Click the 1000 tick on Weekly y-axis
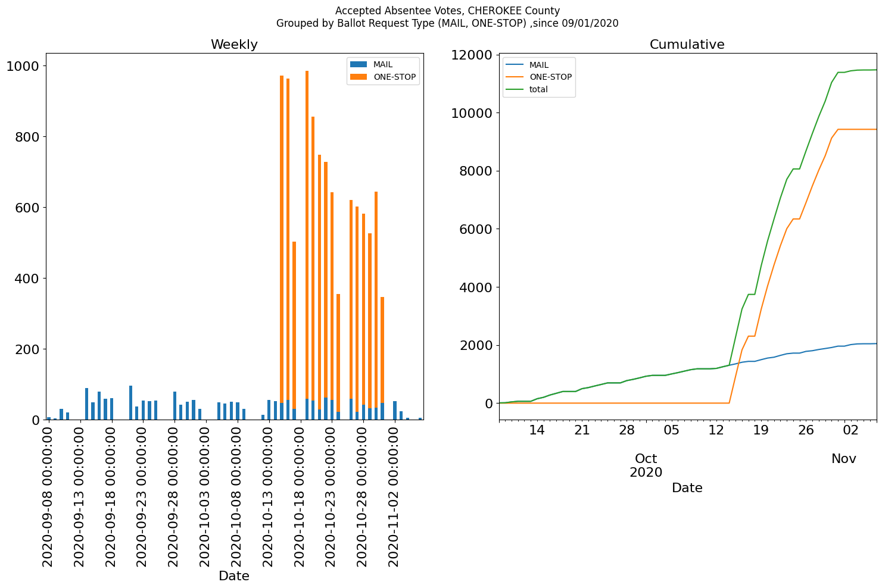Image resolution: width=882 pixels, height=588 pixels. click(23, 66)
